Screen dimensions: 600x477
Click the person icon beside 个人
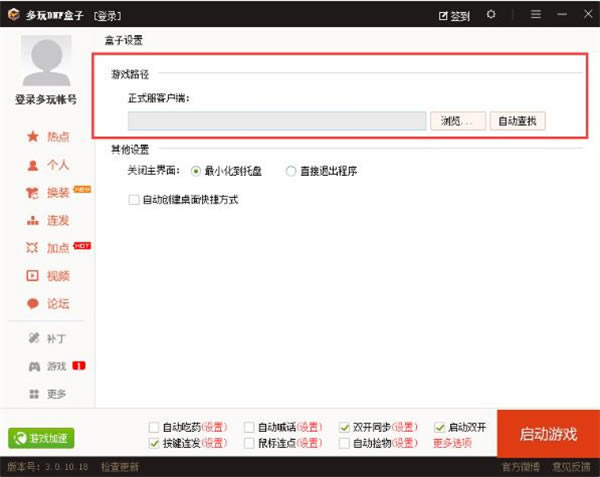click(x=33, y=165)
